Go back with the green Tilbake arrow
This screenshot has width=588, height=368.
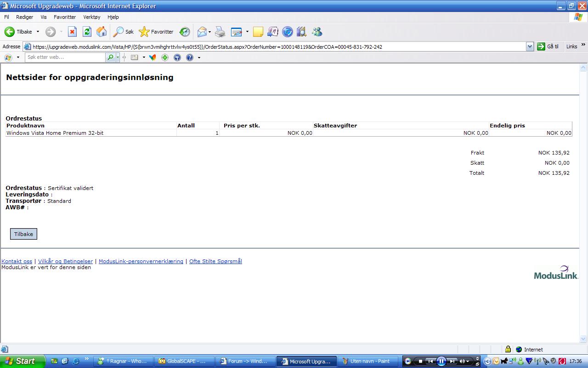point(18,32)
